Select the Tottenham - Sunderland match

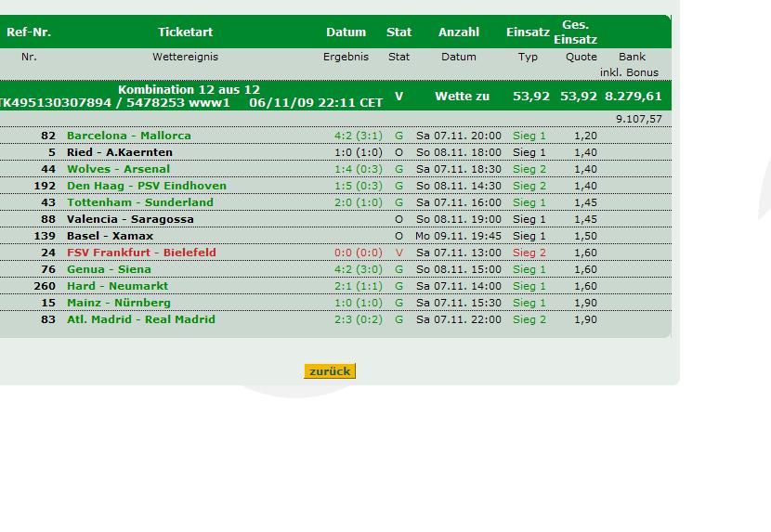pos(140,202)
